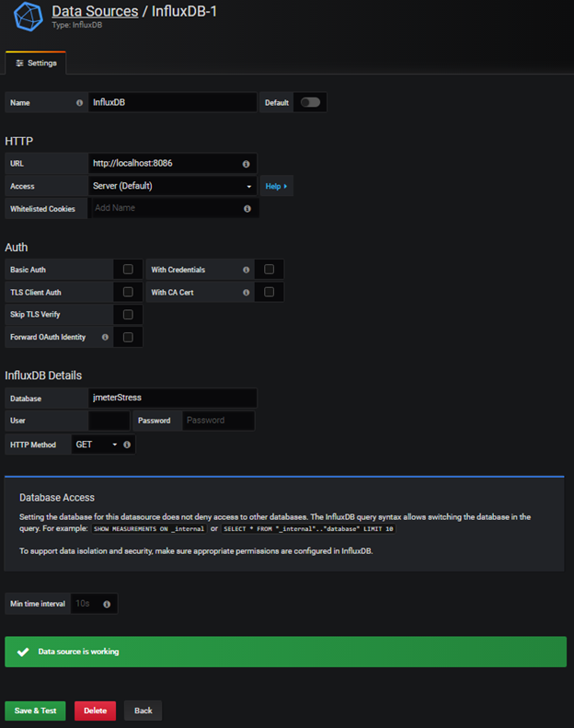Click the info icon in URL field
Viewport: 574px width, 728px height.
point(246,164)
